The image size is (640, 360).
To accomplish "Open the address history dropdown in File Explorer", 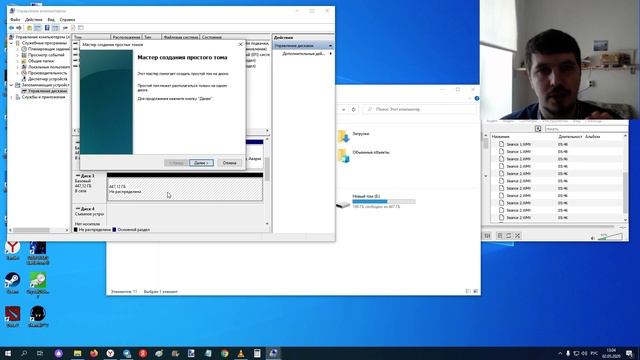I will 343,109.
